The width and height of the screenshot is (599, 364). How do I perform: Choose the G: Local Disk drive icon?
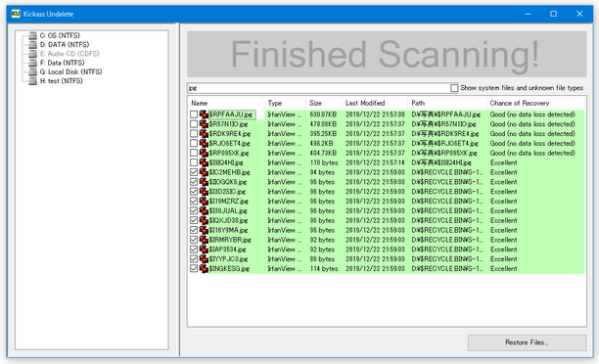(x=33, y=71)
